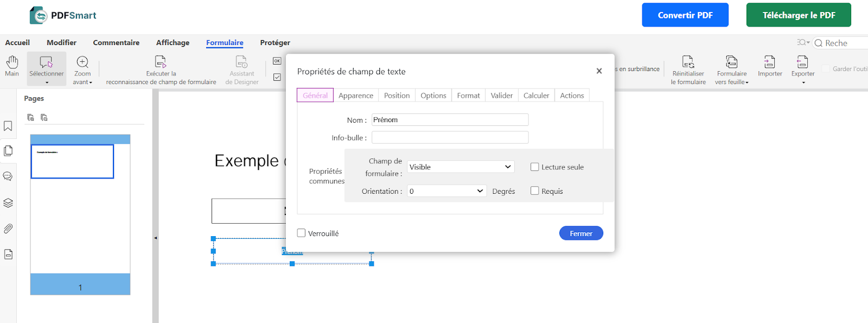Open Formulaire vers feuille icon
The height and width of the screenshot is (323, 868).
(731, 62)
